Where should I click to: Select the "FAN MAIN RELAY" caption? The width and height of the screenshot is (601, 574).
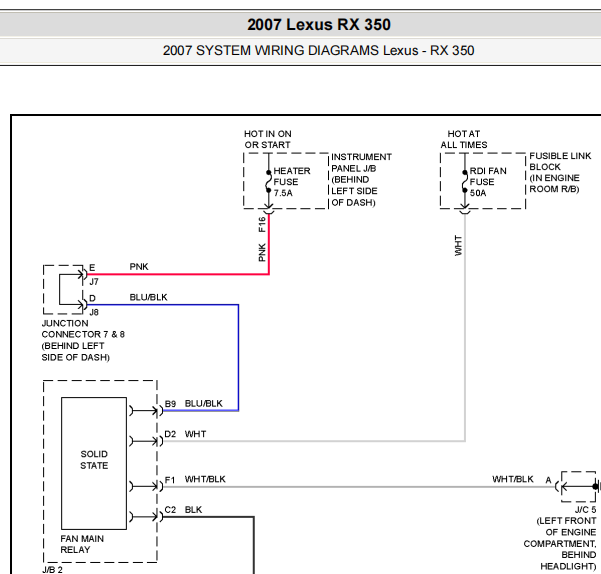(82, 544)
